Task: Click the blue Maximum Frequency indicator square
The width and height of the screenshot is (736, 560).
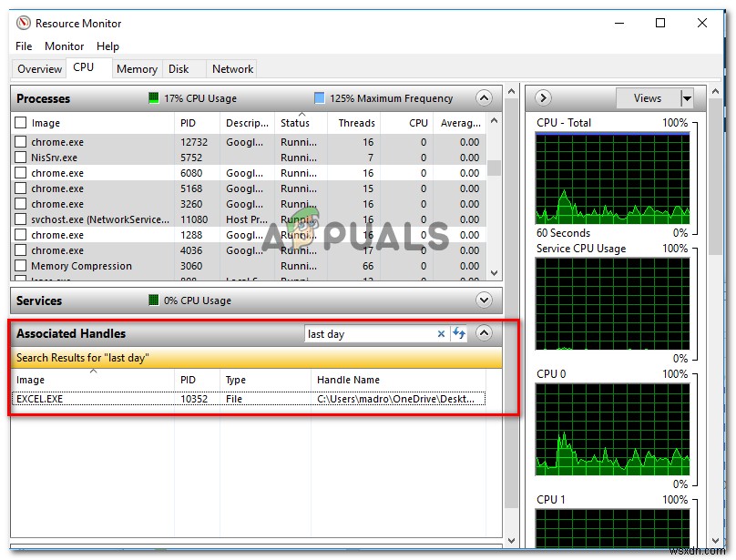Action: 320,98
